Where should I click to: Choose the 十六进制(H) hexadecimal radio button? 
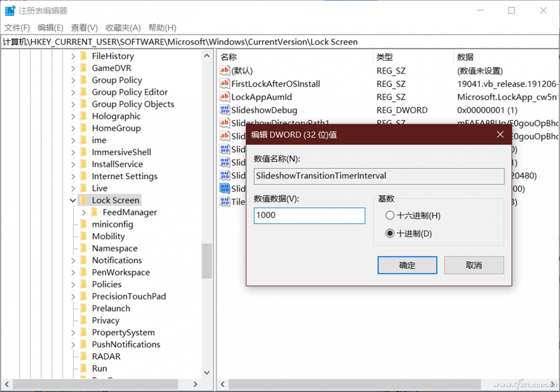[390, 216]
